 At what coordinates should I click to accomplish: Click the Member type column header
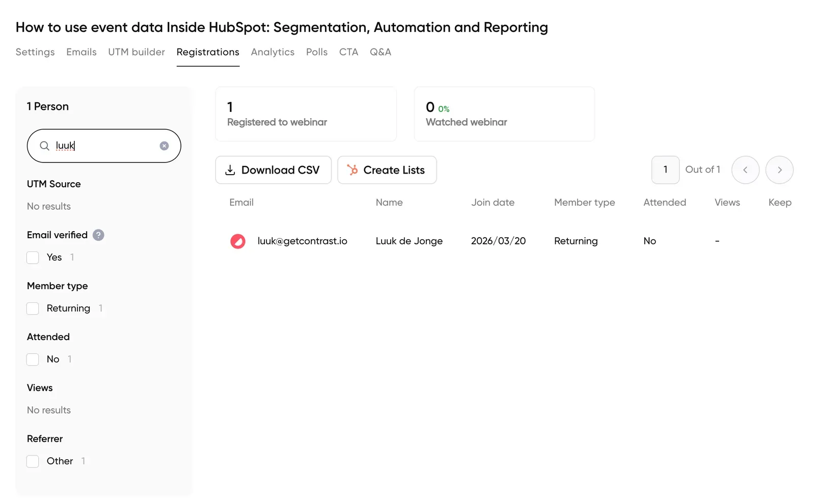[x=585, y=203]
